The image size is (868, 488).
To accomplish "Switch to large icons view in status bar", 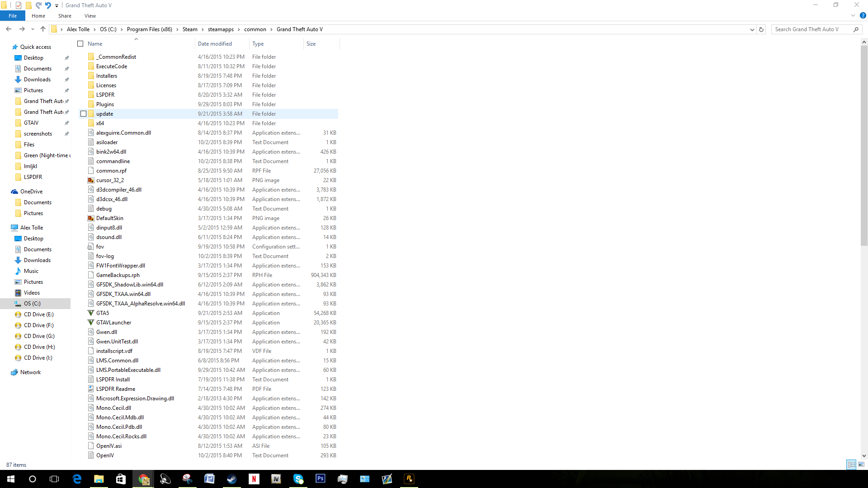I will coord(861,465).
